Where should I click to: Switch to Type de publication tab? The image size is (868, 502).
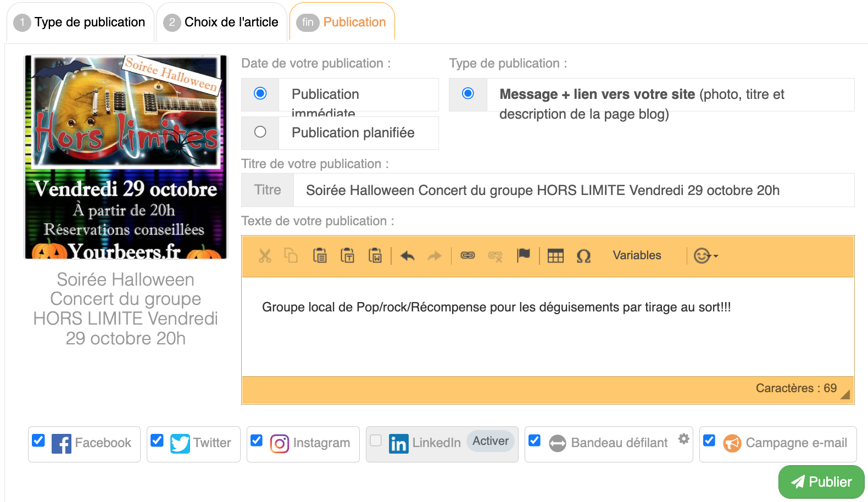point(80,23)
